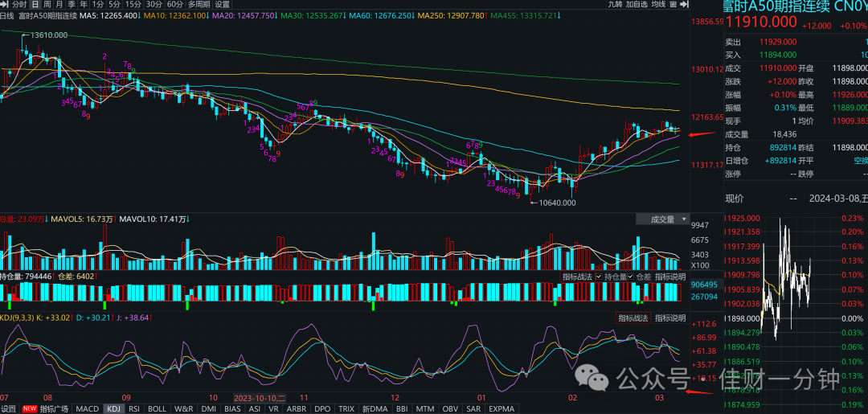This screenshot has width=868, height=414.
Task: Open the bottom-left 设置 indicator settings
Action: [9, 409]
